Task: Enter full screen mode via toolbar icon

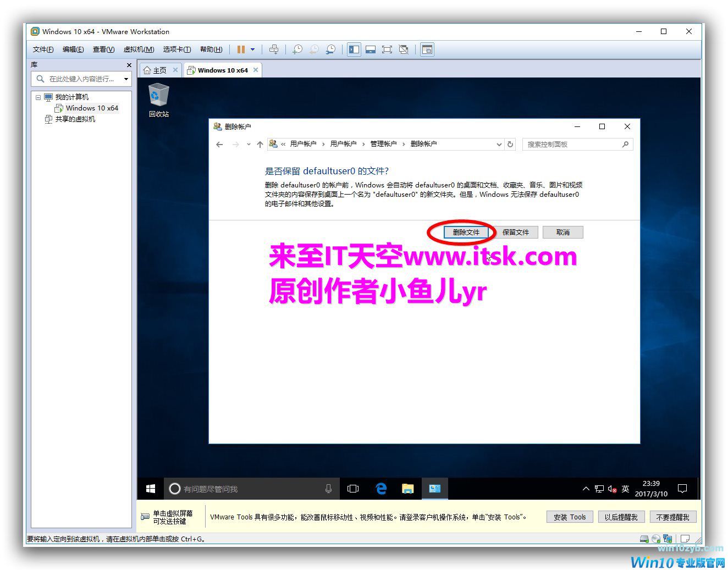Action: (x=387, y=49)
